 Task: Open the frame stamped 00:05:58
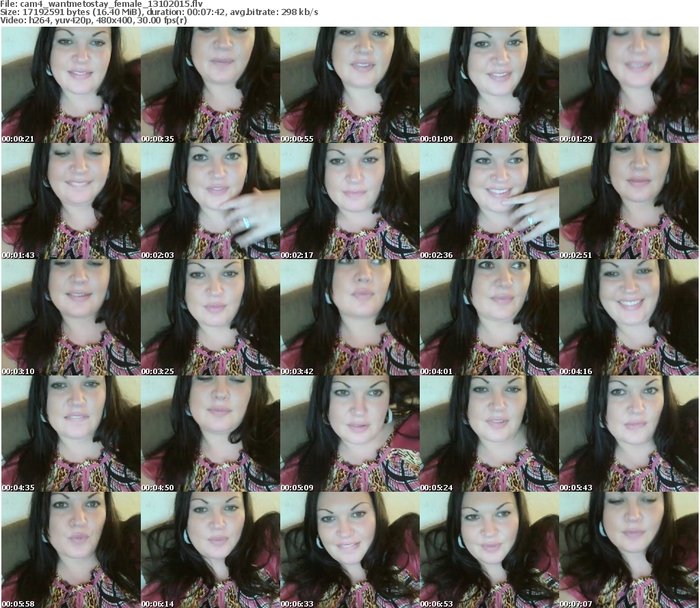click(71, 549)
